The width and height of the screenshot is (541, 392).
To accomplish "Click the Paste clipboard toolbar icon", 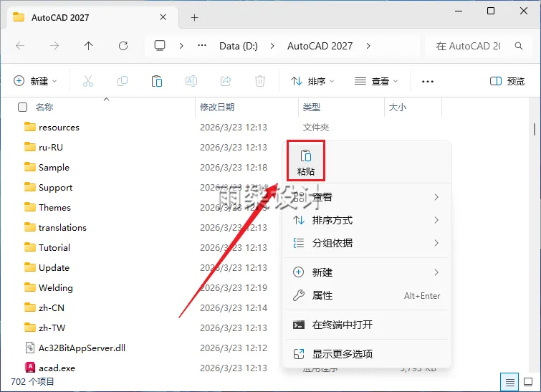I will tap(157, 82).
